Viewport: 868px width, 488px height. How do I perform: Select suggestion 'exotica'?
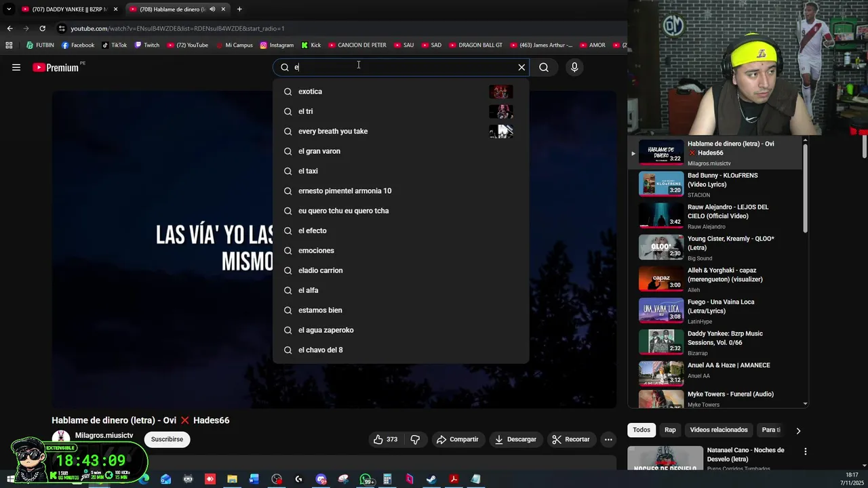[401, 91]
